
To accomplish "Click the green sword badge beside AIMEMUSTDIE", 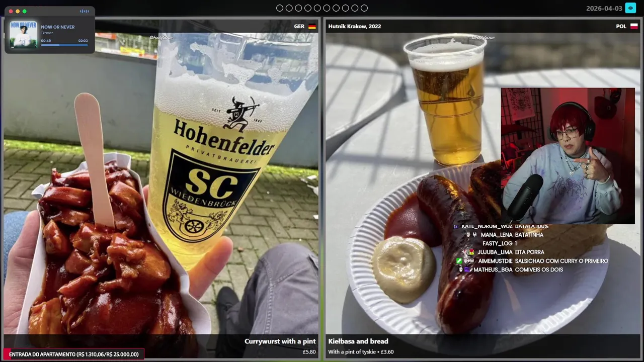I will tap(459, 261).
